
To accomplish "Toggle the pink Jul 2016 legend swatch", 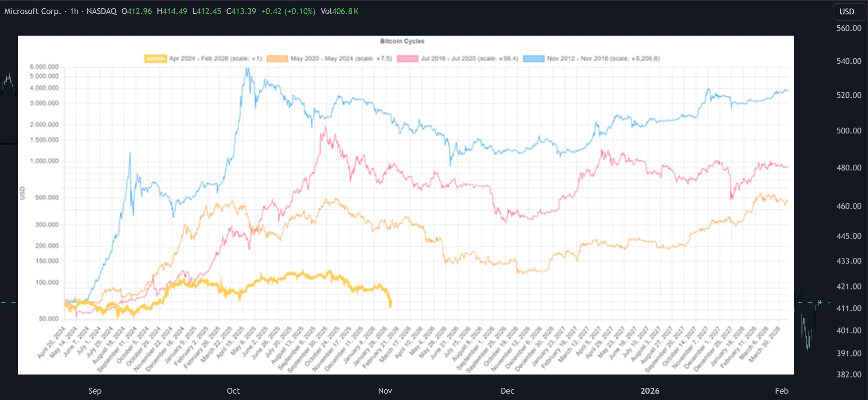I will pyautogui.click(x=408, y=58).
